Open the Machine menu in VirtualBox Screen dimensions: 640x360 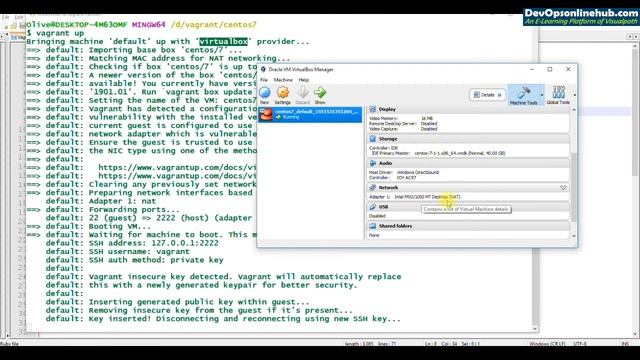(x=283, y=80)
